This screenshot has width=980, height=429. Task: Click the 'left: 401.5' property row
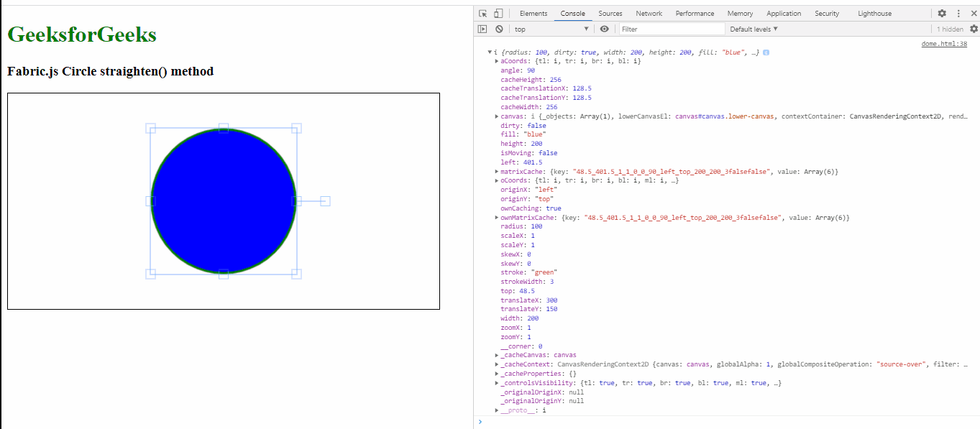click(521, 162)
